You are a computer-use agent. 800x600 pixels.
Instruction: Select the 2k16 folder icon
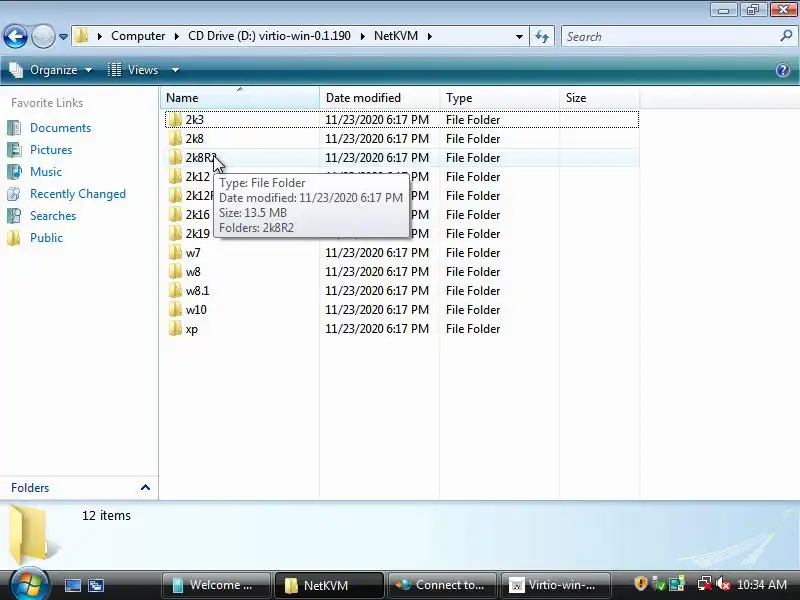tap(175, 214)
